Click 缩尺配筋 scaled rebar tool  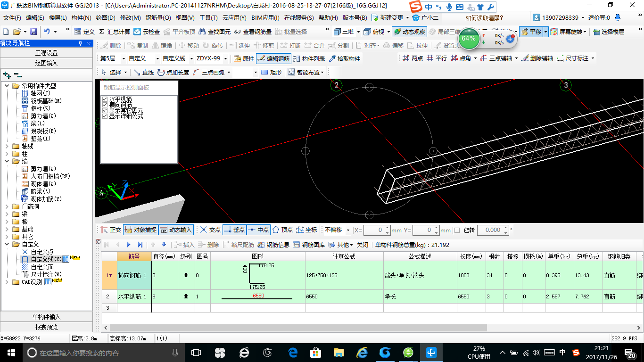coord(239,245)
